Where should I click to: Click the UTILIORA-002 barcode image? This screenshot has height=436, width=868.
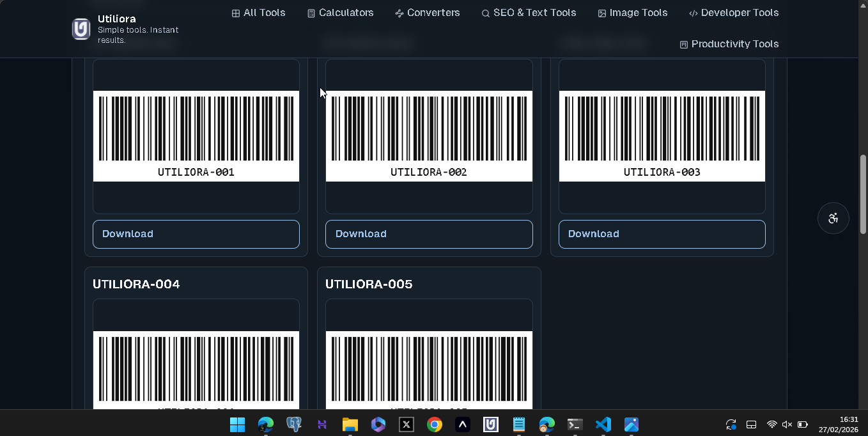[x=429, y=136]
